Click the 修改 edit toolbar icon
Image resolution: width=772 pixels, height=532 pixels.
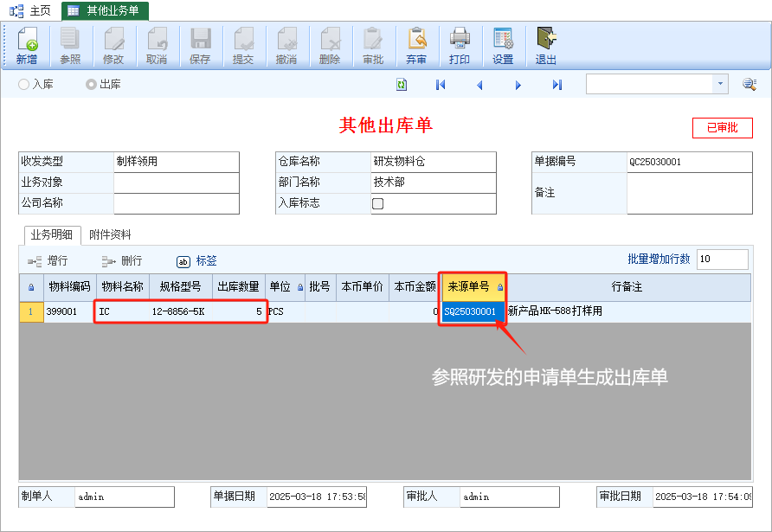[113, 45]
